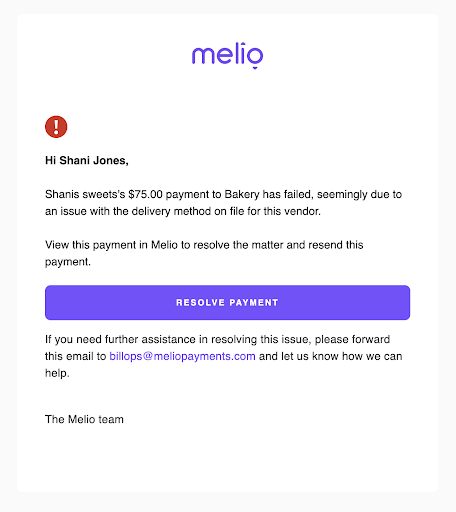Viewport: 456px width, 512px height.
Task: Select the "Hi Shani Jones," greeting
Action: tap(87, 161)
